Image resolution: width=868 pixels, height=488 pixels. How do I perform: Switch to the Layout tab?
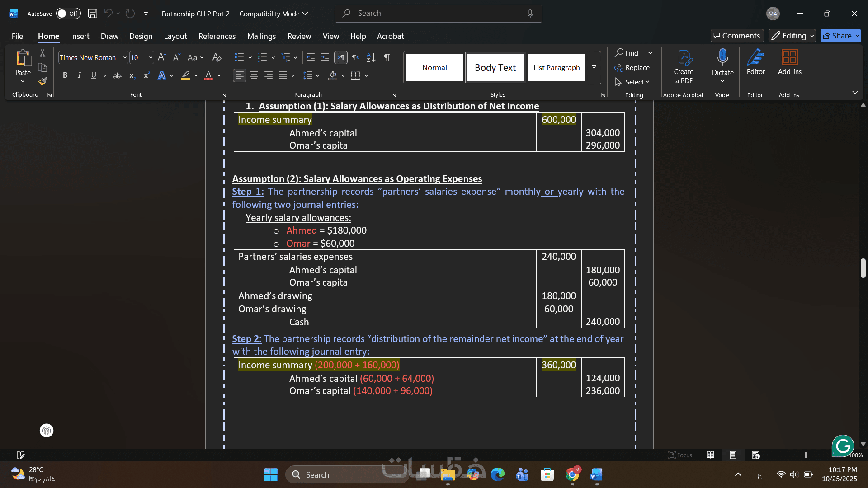coord(175,36)
